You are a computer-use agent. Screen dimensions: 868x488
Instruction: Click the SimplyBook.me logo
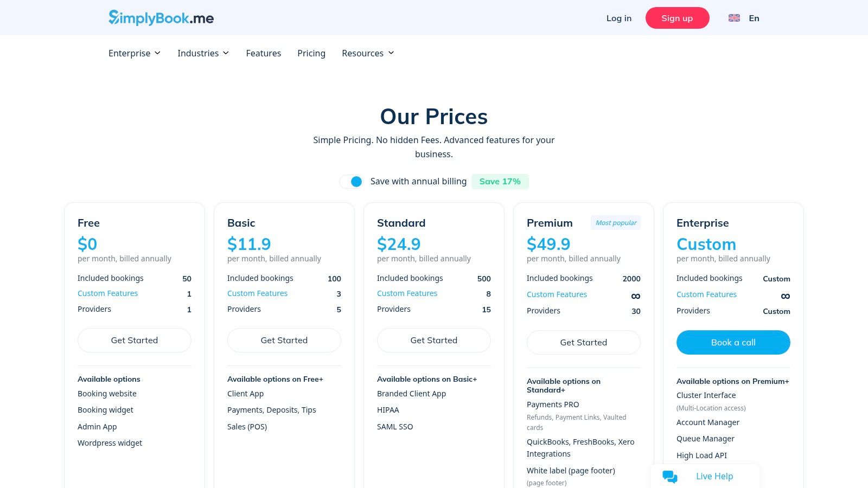coord(161,17)
